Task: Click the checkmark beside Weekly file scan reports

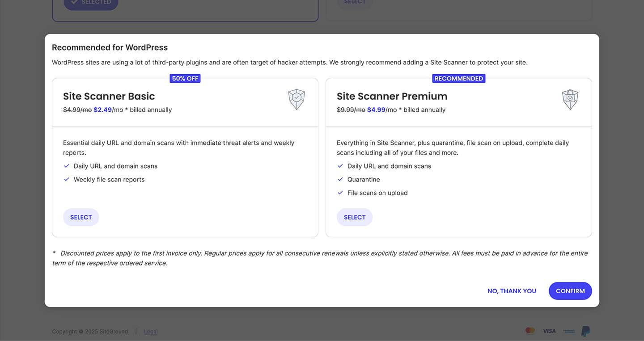Action: pos(67,179)
